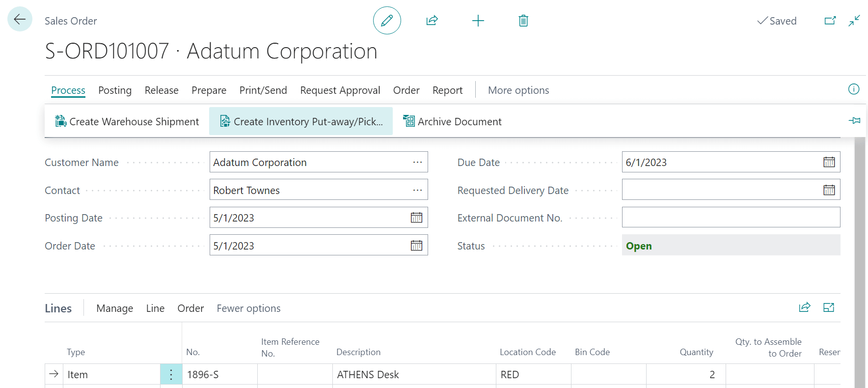The width and height of the screenshot is (868, 388).
Task: Click the No. cell 1896-S
Action: (220, 375)
